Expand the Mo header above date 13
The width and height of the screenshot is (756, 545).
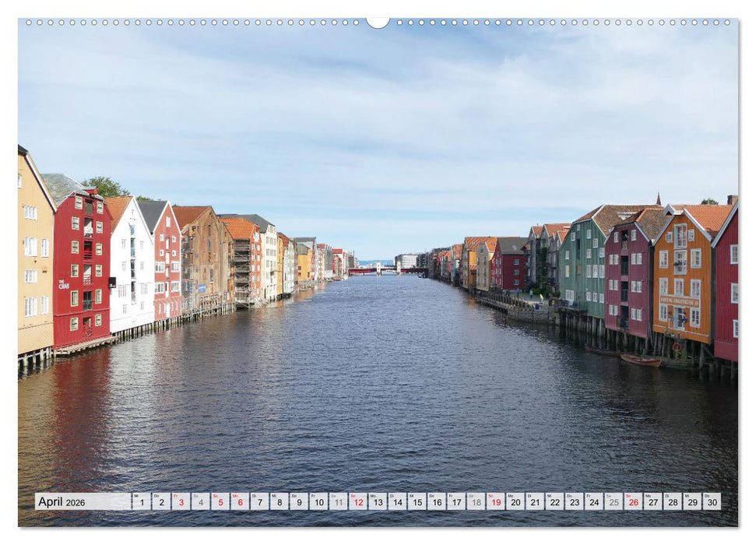click(x=371, y=494)
